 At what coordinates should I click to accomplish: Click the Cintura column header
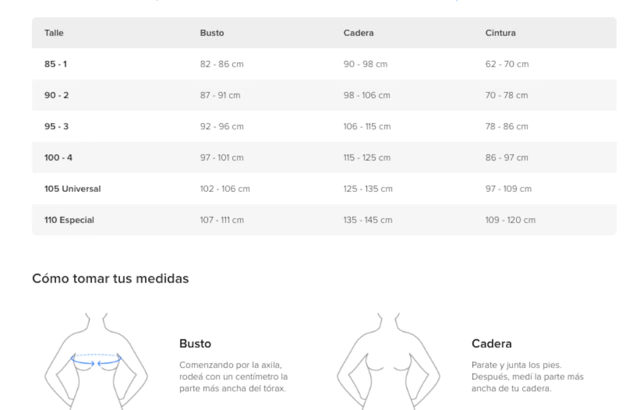pyautogui.click(x=500, y=33)
